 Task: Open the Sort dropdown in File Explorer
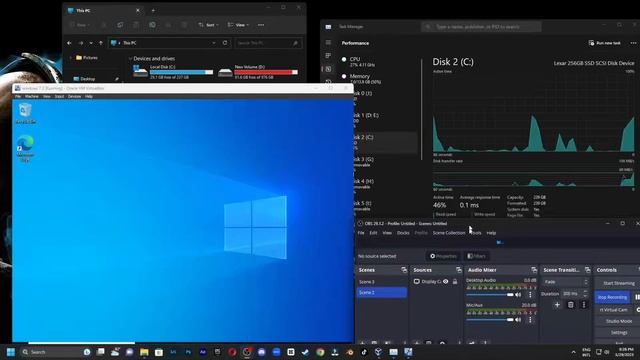pyautogui.click(x=208, y=25)
